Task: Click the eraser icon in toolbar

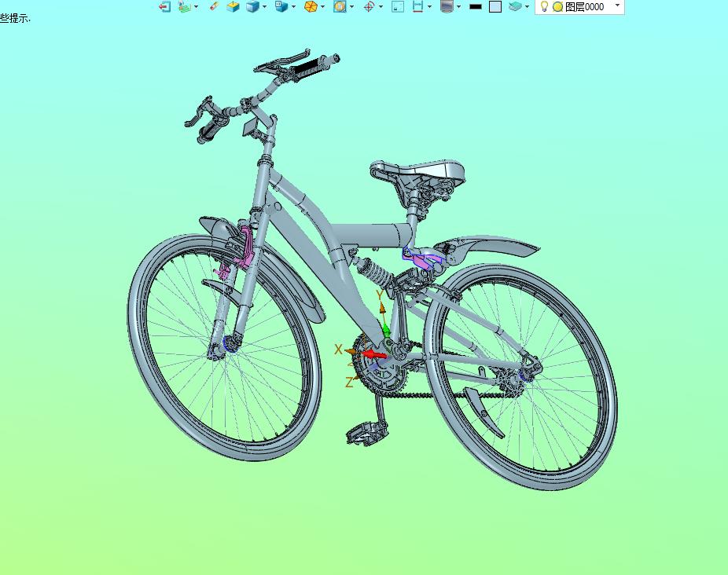Action: pyautogui.click(x=214, y=6)
